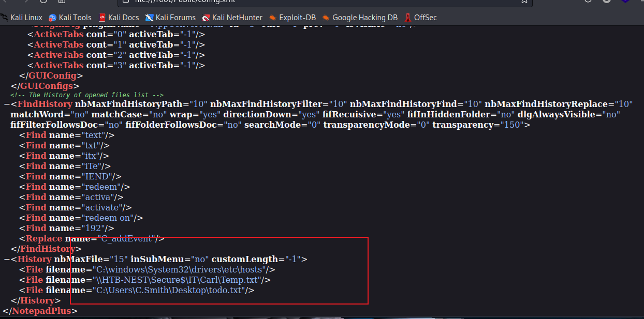Open the OffSec bookmark

click(x=420, y=18)
